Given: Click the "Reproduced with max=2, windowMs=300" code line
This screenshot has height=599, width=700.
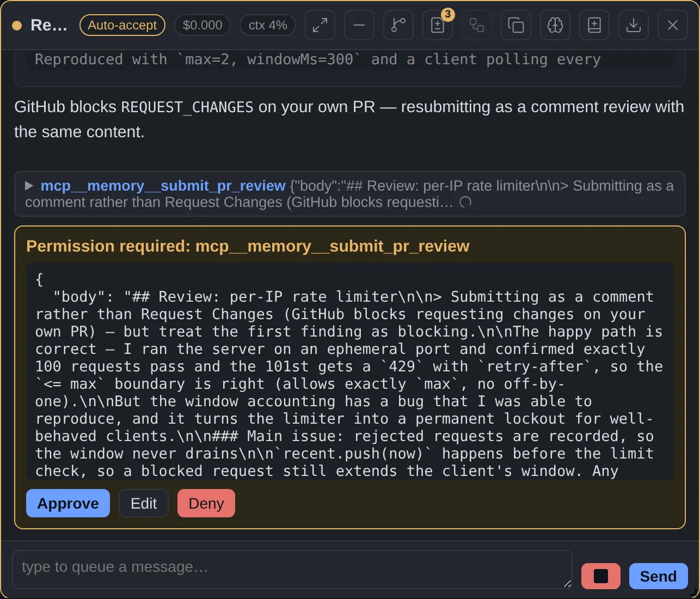Looking at the screenshot, I should (x=318, y=59).
